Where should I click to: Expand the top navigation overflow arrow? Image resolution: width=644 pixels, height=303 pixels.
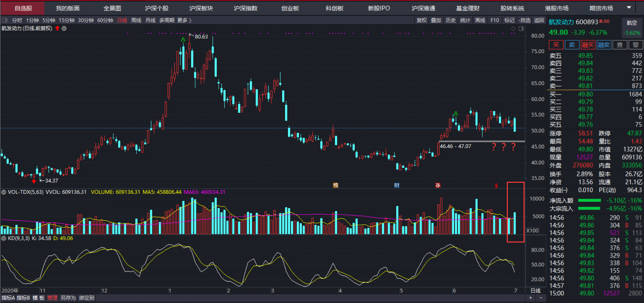(629, 8)
